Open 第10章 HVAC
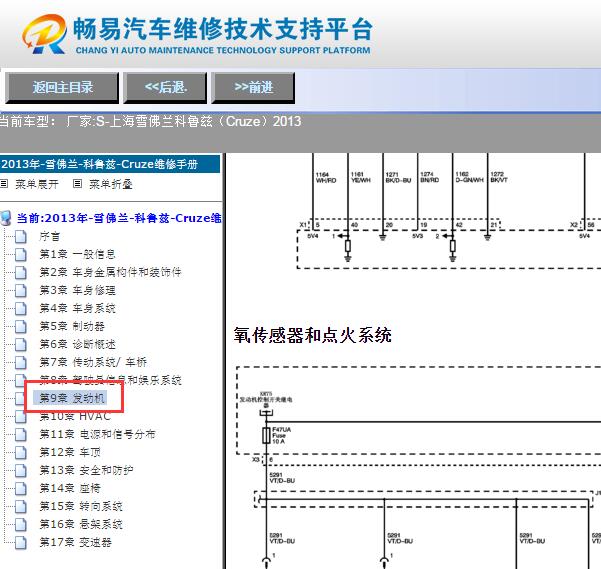The image size is (601, 569). pyautogui.click(x=75, y=416)
